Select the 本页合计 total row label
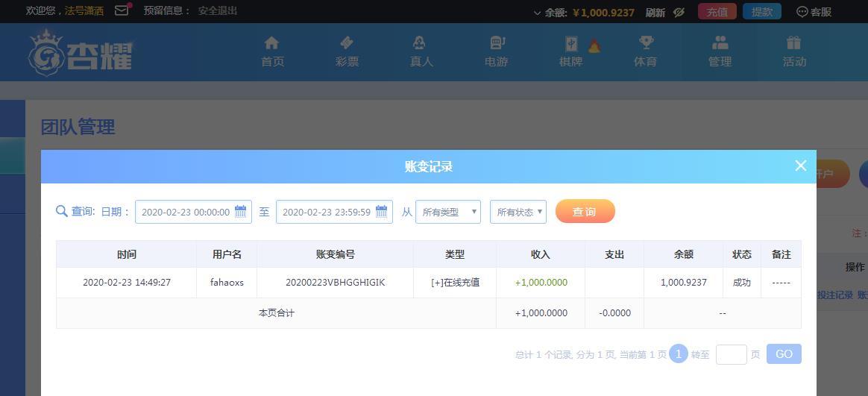The width and height of the screenshot is (868, 396). (276, 313)
